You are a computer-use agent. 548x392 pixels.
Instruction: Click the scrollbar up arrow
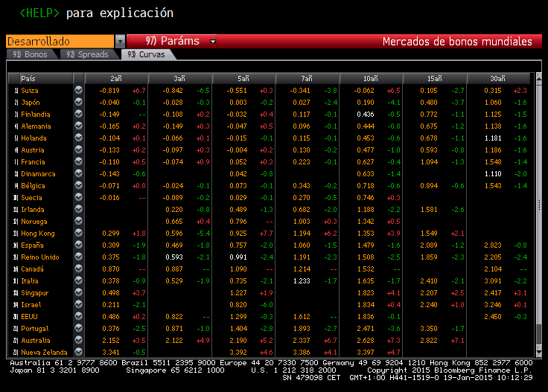click(538, 78)
